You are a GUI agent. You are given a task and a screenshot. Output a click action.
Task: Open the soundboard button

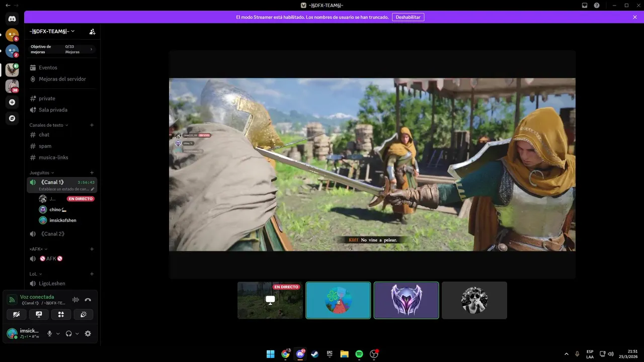[x=84, y=314]
